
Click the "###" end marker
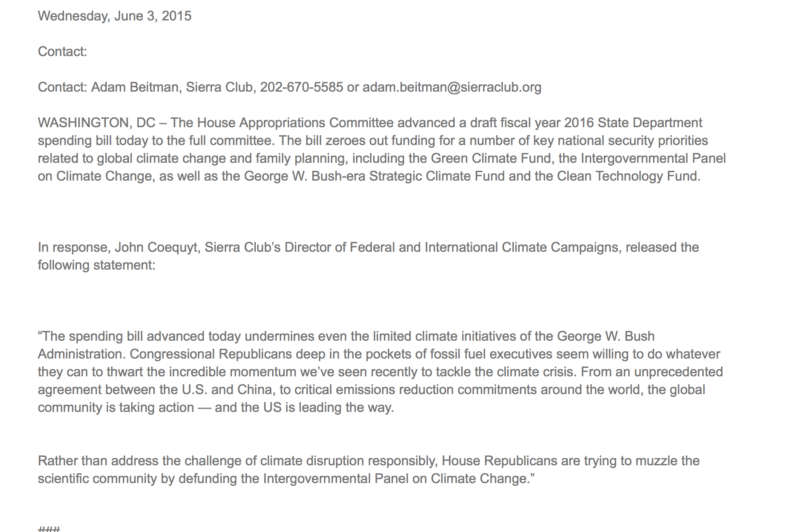click(x=49, y=529)
